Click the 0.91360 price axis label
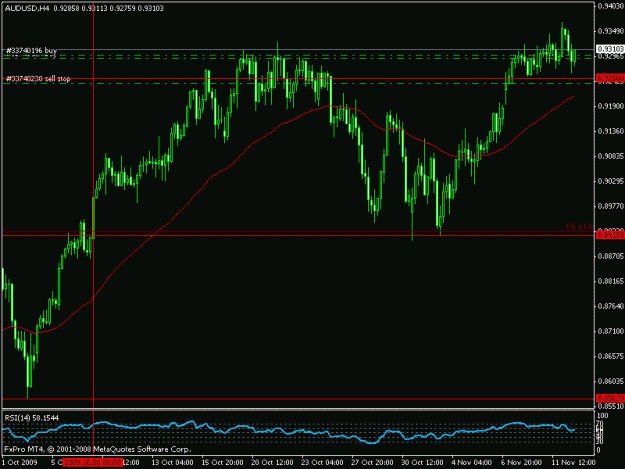Screen dimensions: 625x469 611,131
